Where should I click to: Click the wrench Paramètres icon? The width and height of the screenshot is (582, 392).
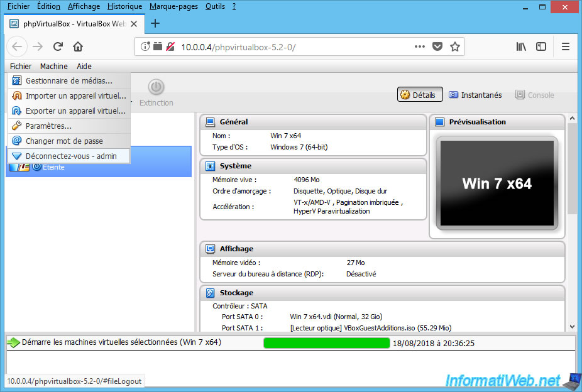(x=16, y=126)
